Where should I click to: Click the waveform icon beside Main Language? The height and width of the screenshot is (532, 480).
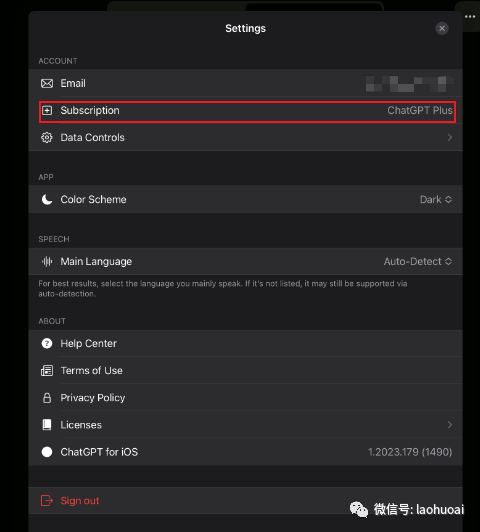tap(47, 261)
